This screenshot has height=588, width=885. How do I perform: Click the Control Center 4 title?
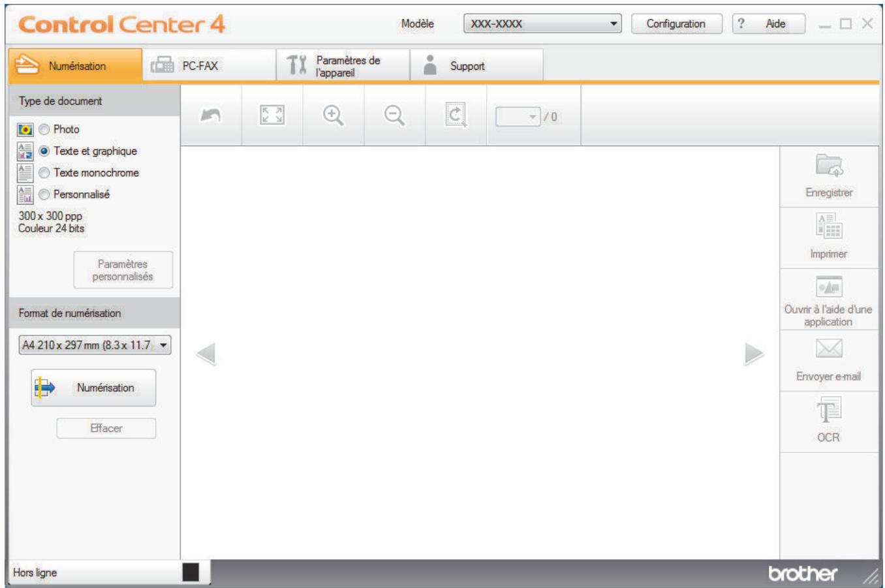pos(121,25)
